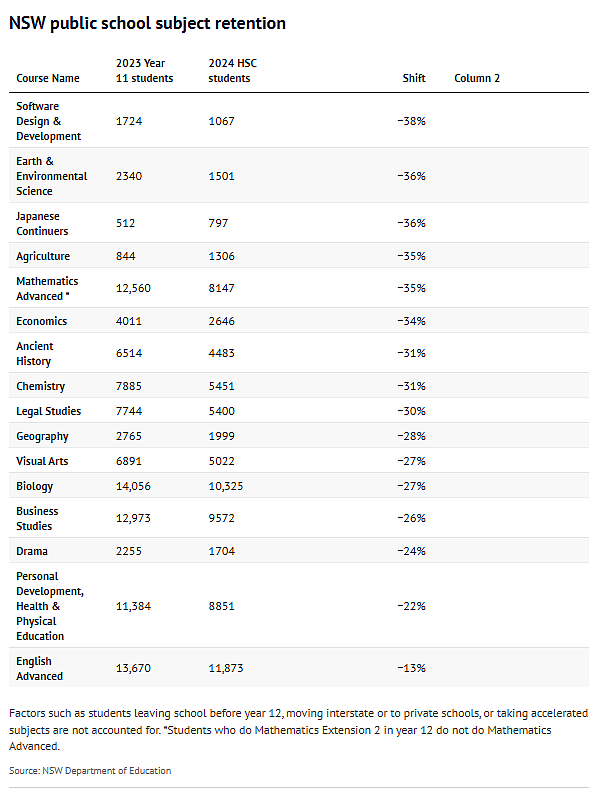This screenshot has height=798, width=602.
Task: Select the Agriculture row label
Action: point(43,256)
